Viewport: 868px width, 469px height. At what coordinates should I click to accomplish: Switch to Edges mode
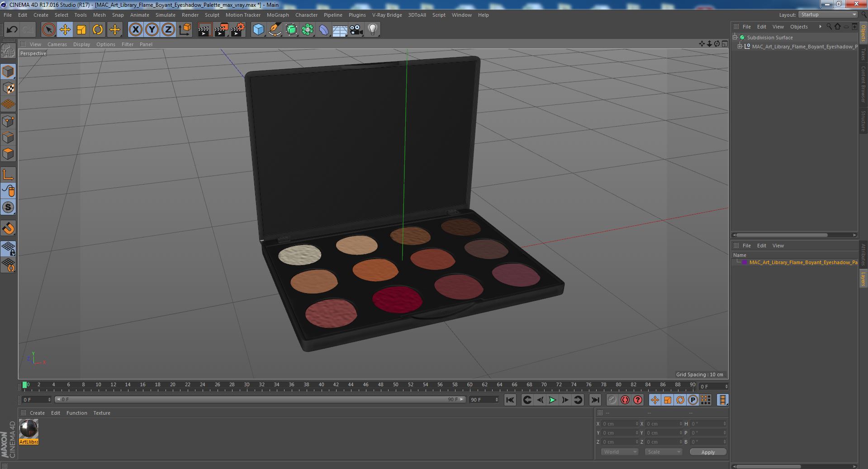(x=8, y=137)
